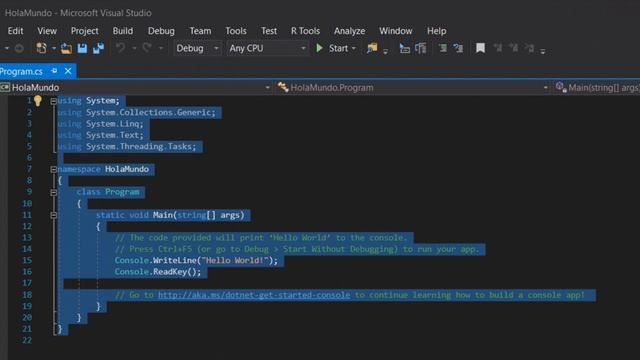Open the Window menu
The image size is (640, 360).
[x=396, y=31]
